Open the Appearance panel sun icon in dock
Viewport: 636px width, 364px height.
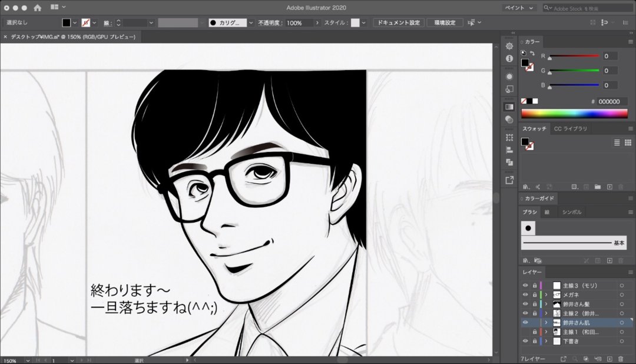[509, 77]
